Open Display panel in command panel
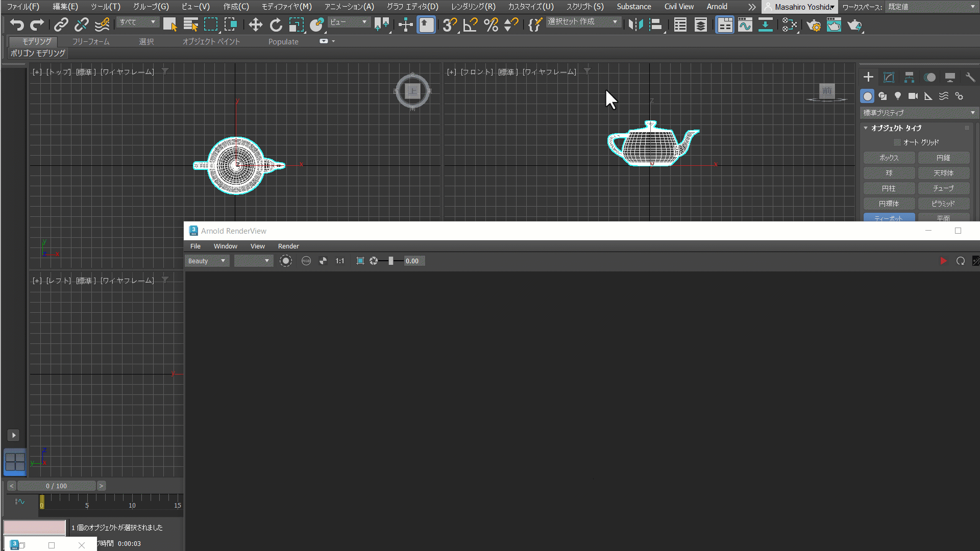Image resolution: width=980 pixels, height=551 pixels. point(950,77)
